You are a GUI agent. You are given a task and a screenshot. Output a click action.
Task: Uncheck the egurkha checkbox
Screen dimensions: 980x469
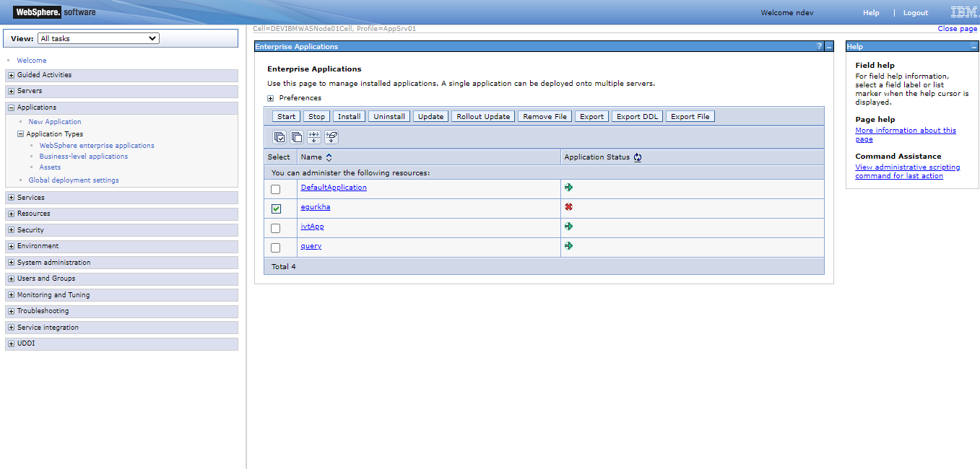(276, 209)
